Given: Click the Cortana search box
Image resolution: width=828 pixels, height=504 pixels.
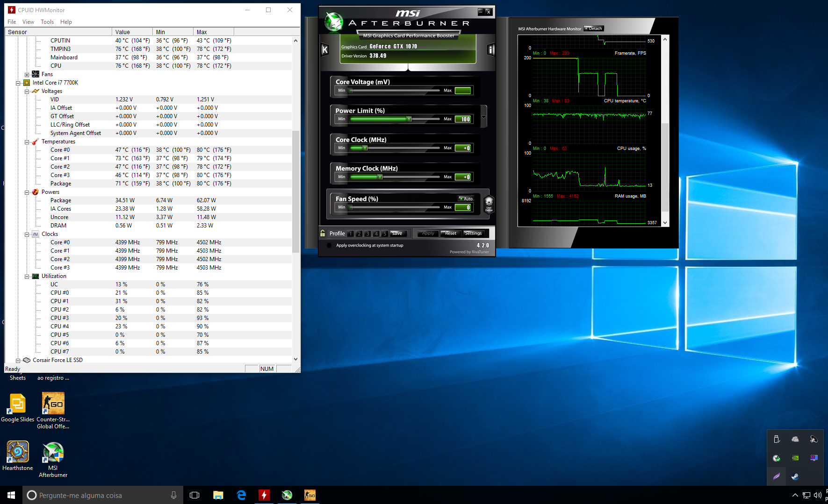Looking at the screenshot, I should pyautogui.click(x=103, y=495).
